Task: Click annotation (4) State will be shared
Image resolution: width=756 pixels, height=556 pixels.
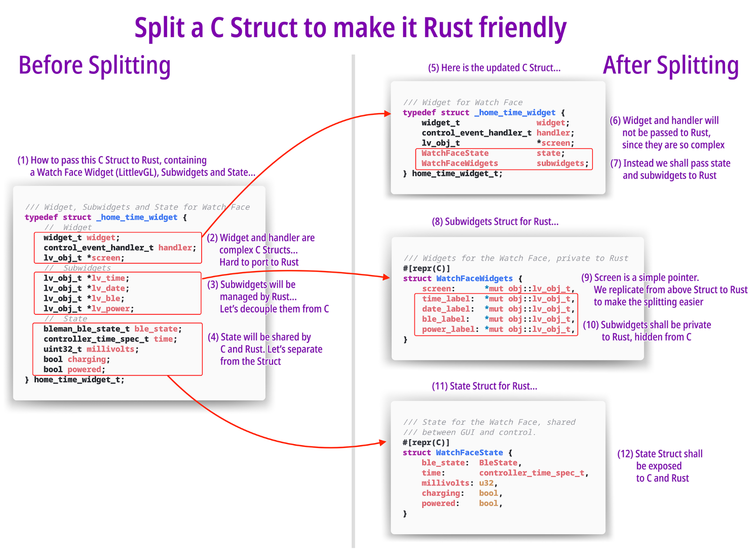Action: coord(265,349)
